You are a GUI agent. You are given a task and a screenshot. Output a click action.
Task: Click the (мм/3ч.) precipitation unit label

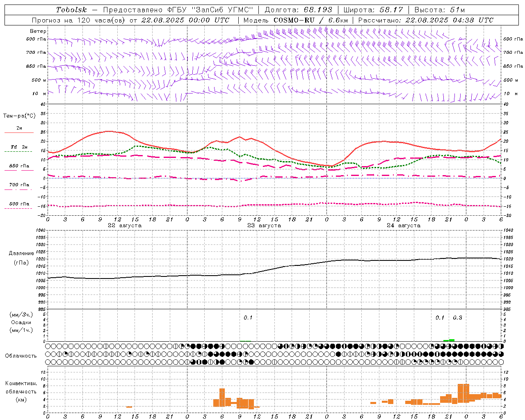click(x=21, y=315)
